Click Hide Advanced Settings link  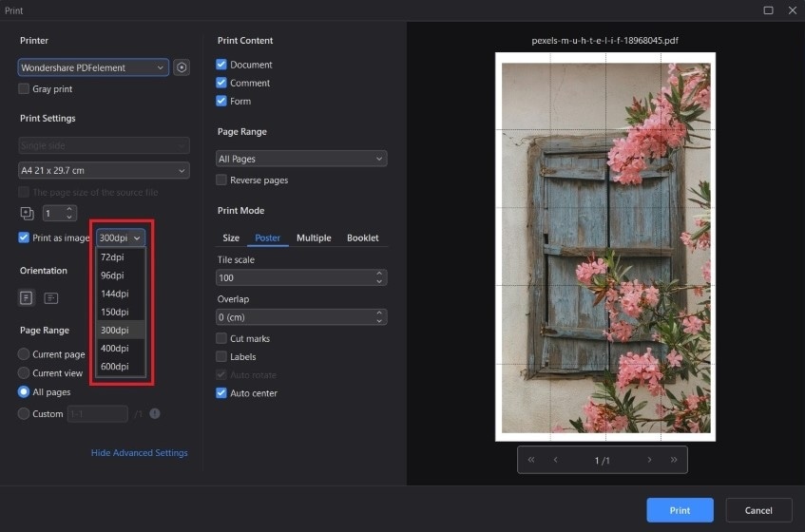tap(139, 452)
